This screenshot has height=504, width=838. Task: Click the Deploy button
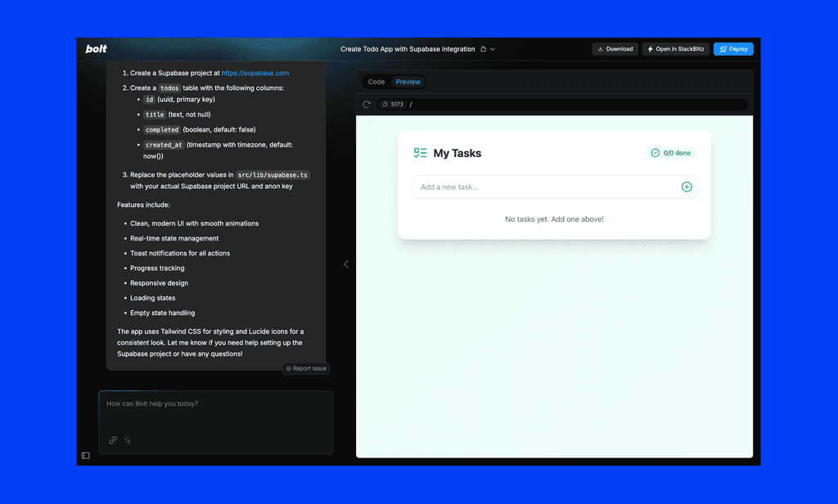(733, 48)
